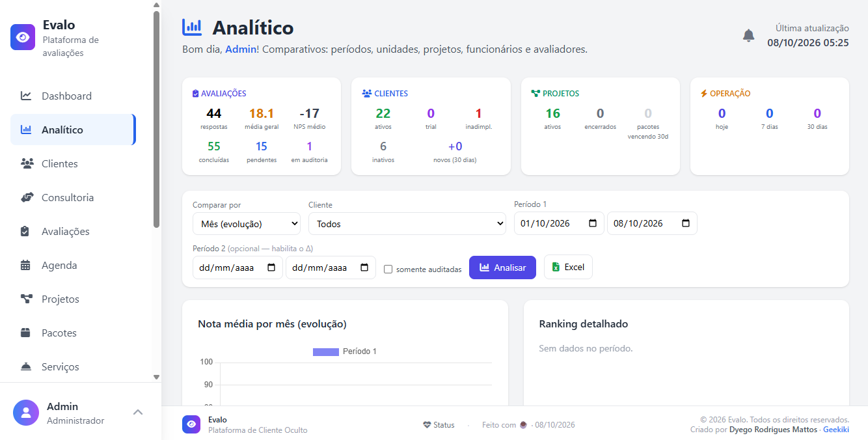Viewport: 868px width, 440px height.
Task: Click the Admin name in the greeting
Action: tap(241, 49)
